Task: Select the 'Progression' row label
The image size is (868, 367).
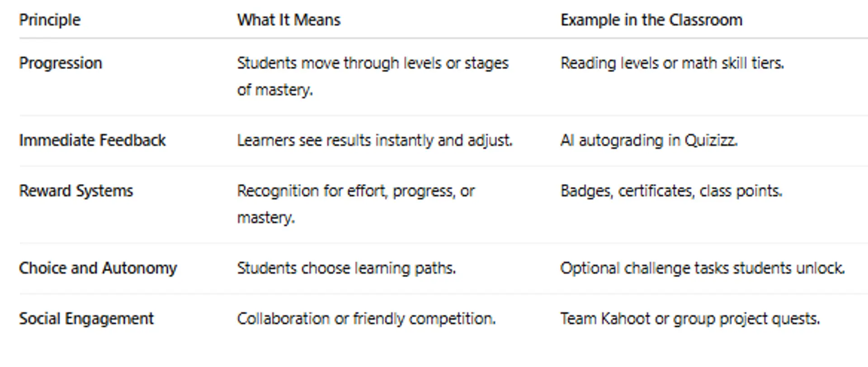Action: point(61,63)
